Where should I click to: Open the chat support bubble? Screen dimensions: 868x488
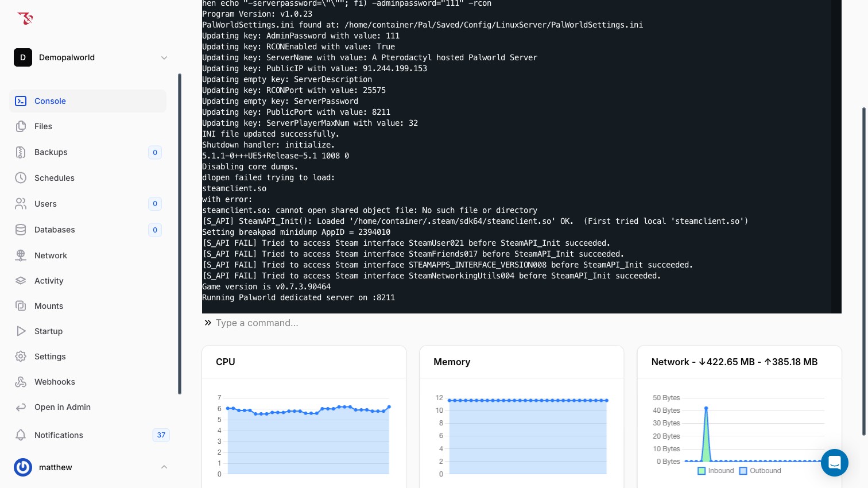(x=835, y=463)
